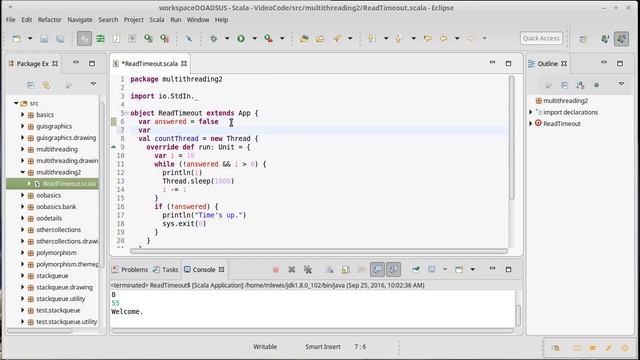Open the Window menu
Viewport: 640px width, 360px height.
[x=198, y=20]
